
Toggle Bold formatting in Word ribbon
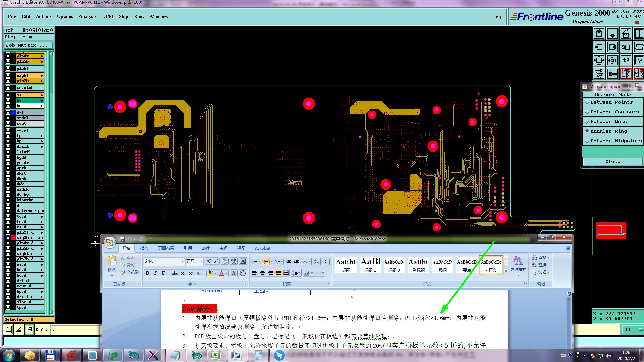[147, 273]
